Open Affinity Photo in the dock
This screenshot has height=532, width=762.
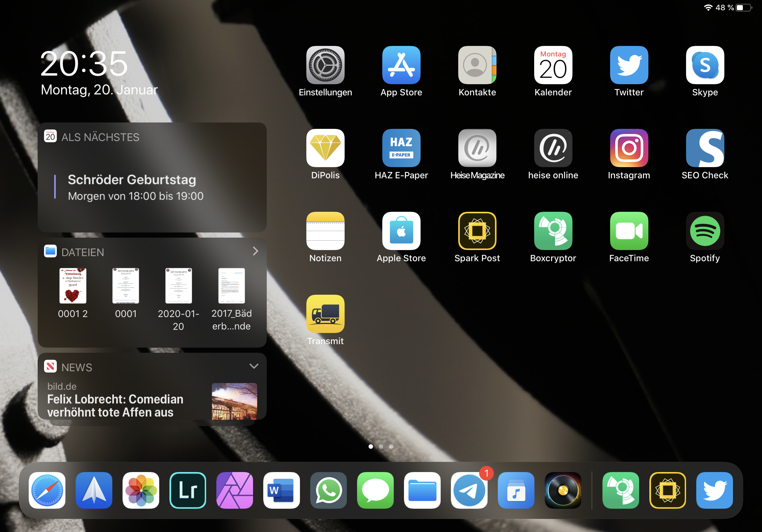pos(235,490)
